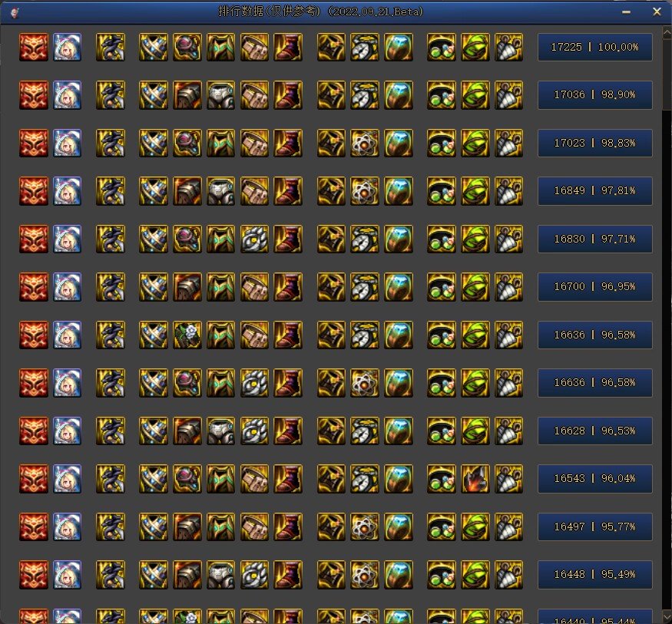Click cyan gem icon in the 16628 row

[x=399, y=431]
